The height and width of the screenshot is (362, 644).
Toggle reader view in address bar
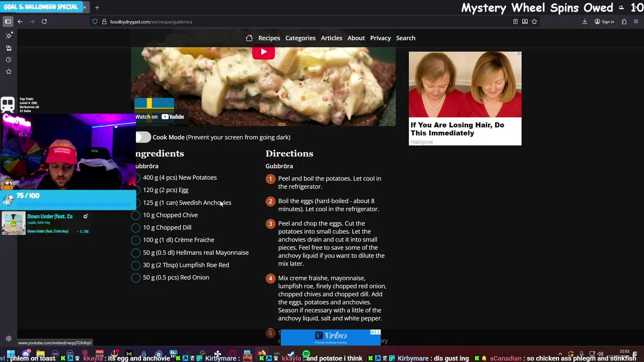coord(515,22)
